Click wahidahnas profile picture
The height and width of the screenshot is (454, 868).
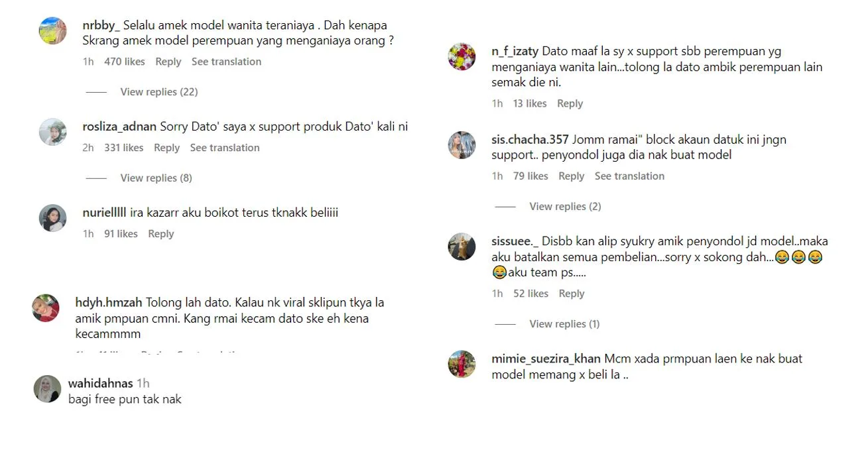click(x=47, y=389)
